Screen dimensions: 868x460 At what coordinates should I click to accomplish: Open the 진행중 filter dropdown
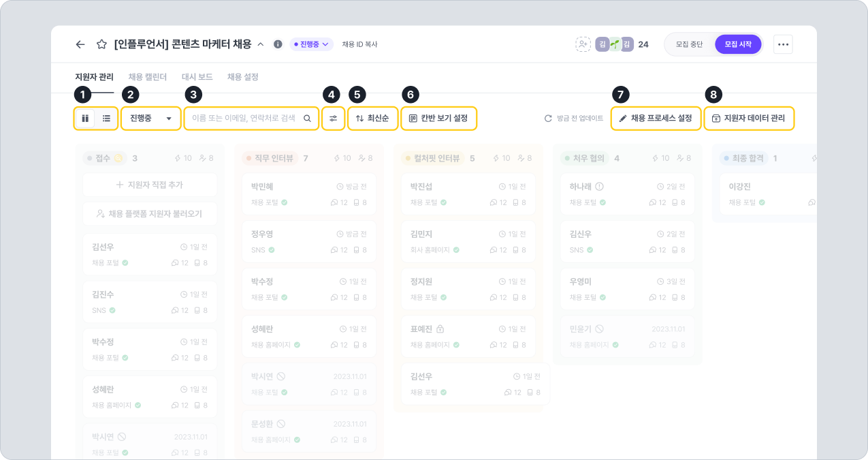tap(151, 119)
